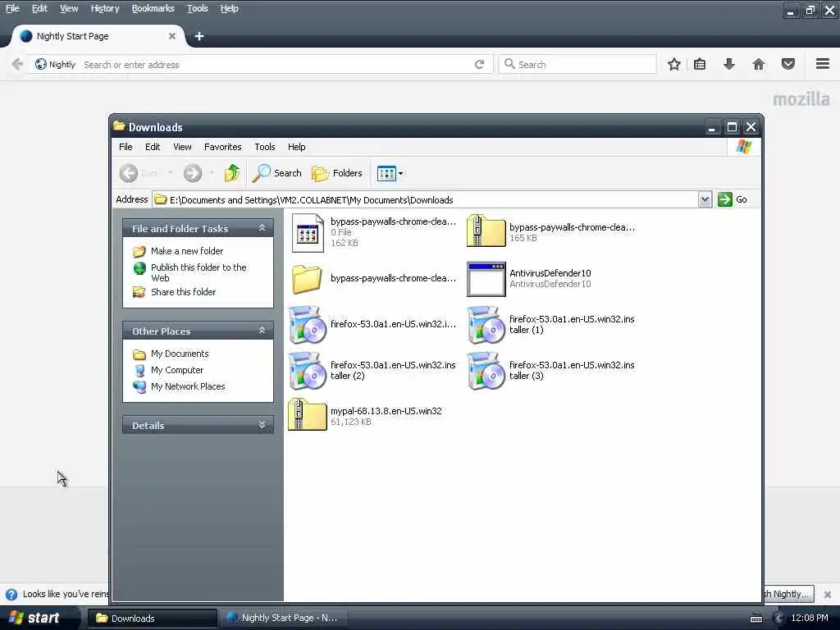Open the Views dropdown in Explorer toolbar
840x630 pixels.
click(x=390, y=173)
